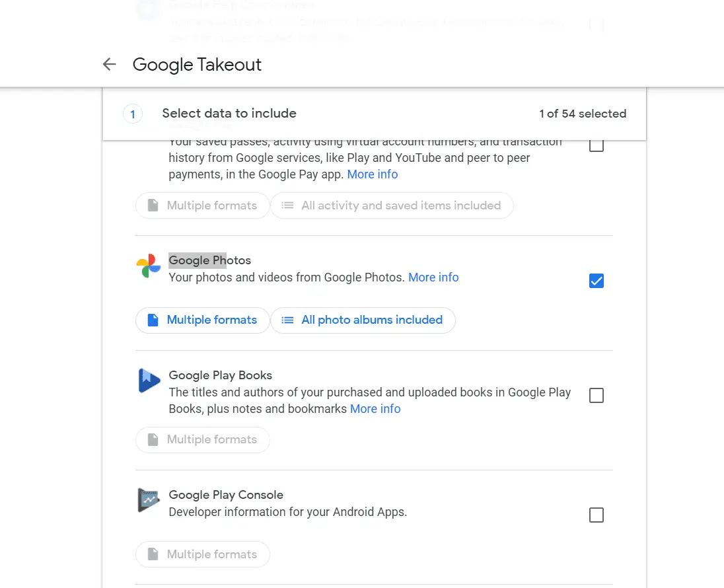Click the file icon in Google Pay formats button
This screenshot has width=724, height=588.
tap(153, 205)
